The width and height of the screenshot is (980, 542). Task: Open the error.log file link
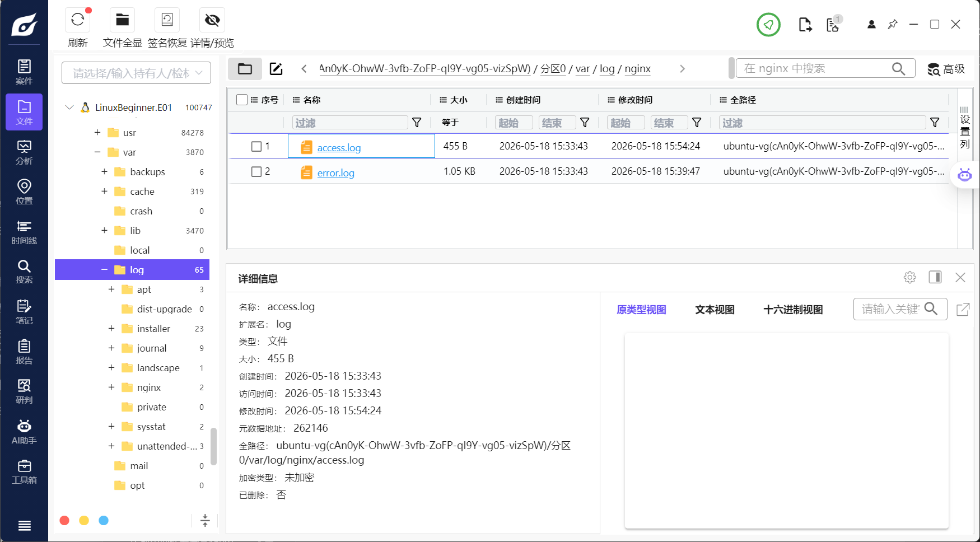click(335, 172)
